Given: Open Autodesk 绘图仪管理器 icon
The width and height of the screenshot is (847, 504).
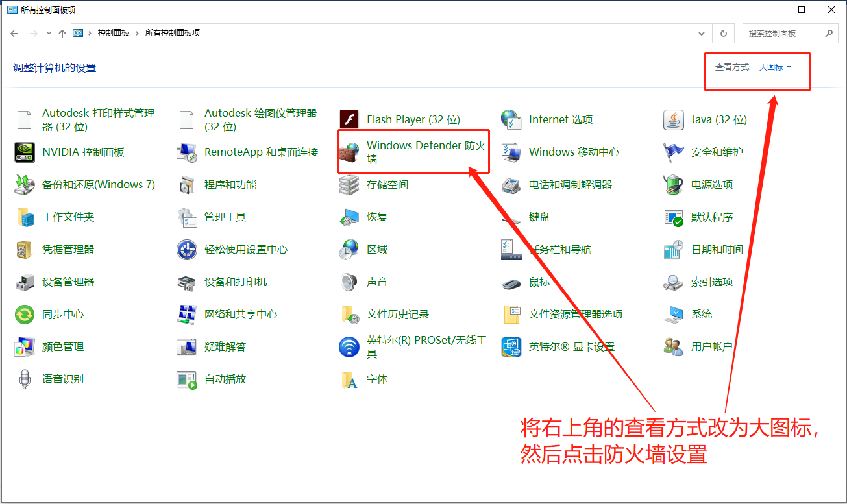Looking at the screenshot, I should [x=186, y=120].
